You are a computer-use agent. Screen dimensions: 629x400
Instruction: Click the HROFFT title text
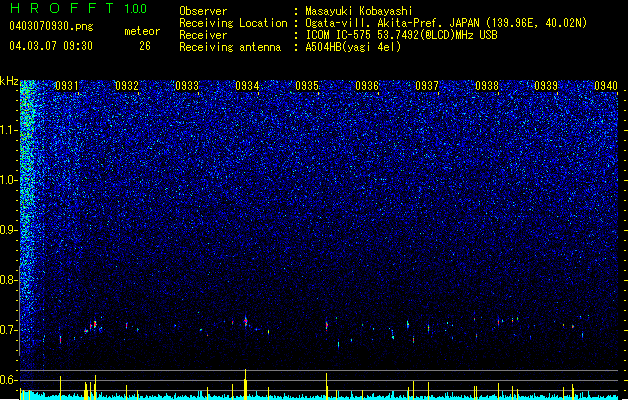pyautogui.click(x=61, y=8)
